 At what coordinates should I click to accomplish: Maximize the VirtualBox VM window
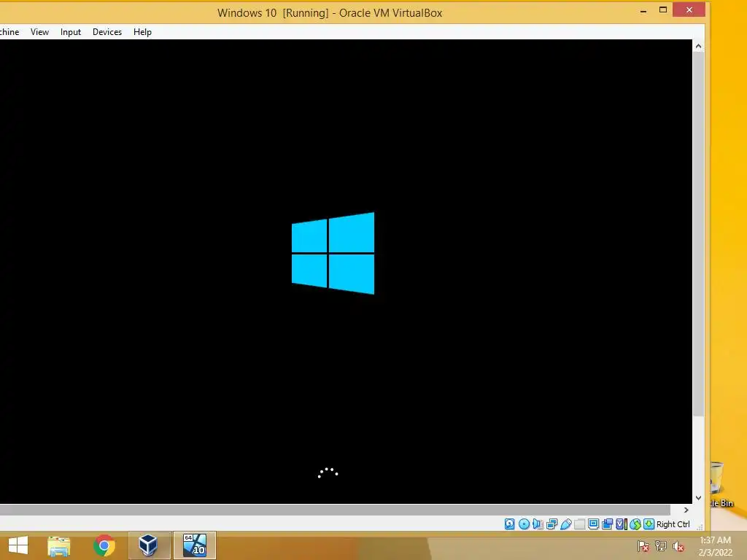(x=662, y=10)
